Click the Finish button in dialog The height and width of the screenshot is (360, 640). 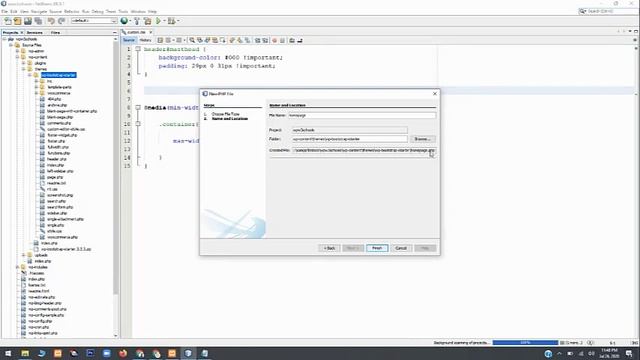click(377, 248)
